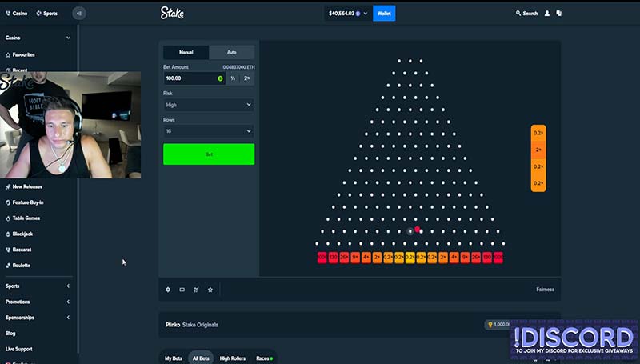Open user profile icon in header
This screenshot has height=364, width=640.
click(x=547, y=14)
